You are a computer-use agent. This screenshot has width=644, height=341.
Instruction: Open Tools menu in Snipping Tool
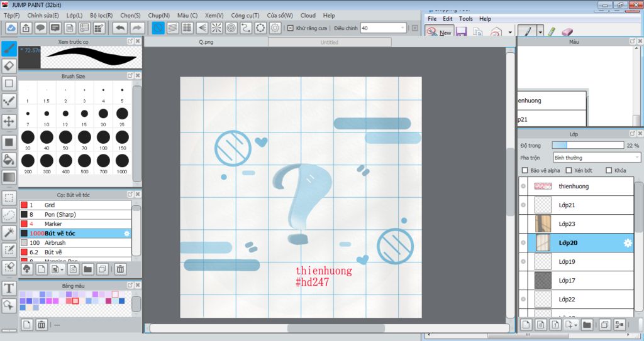pos(466,18)
